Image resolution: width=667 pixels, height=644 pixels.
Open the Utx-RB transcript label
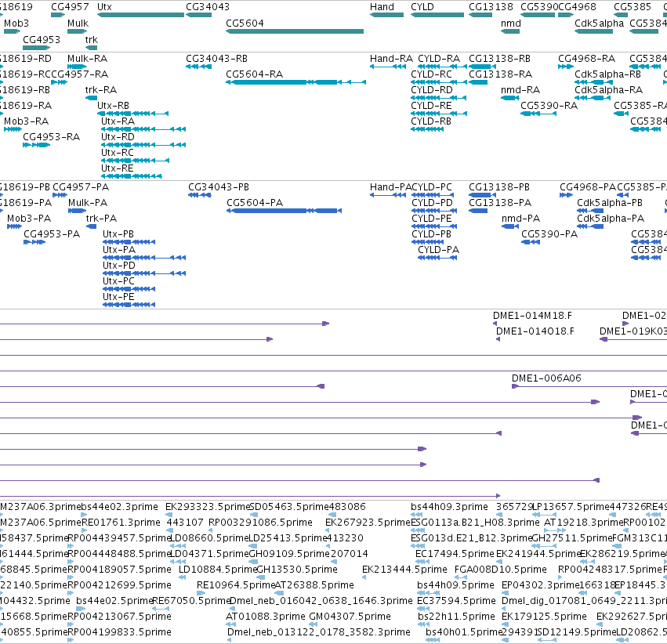pyautogui.click(x=113, y=106)
